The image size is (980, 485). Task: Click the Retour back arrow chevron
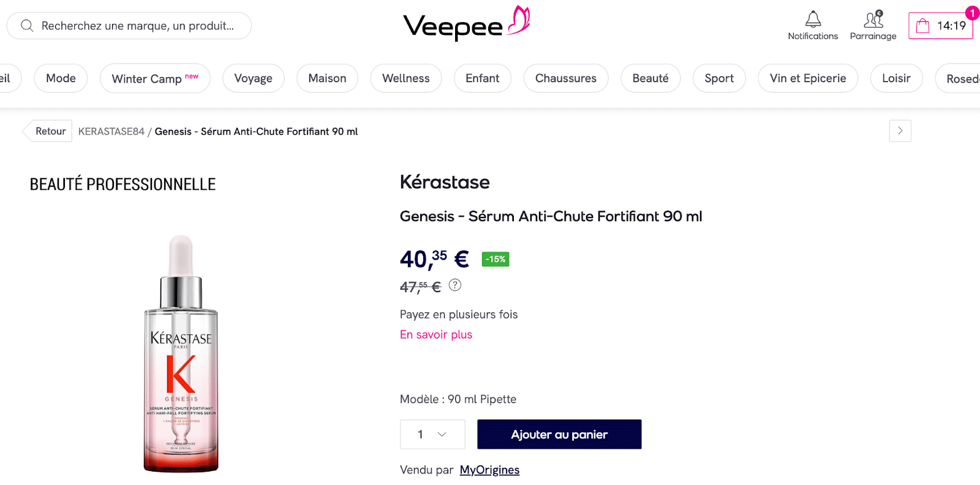29,130
